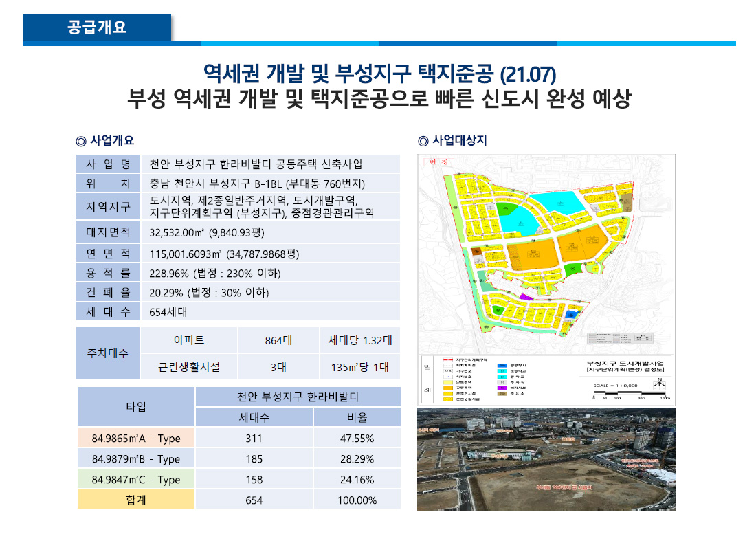The image size is (756, 543).
Task: Click the 654세대 value
Action: (x=168, y=312)
